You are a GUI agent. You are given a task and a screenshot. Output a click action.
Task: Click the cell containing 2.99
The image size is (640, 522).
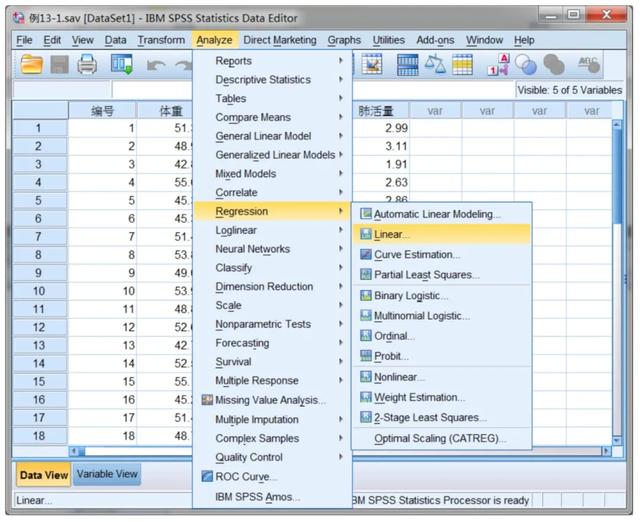click(x=381, y=128)
